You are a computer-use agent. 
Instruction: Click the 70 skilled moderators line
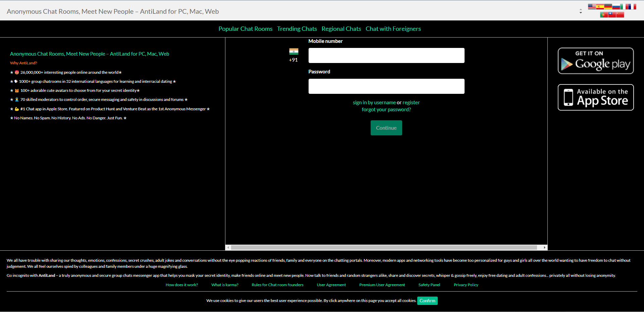pyautogui.click(x=99, y=100)
